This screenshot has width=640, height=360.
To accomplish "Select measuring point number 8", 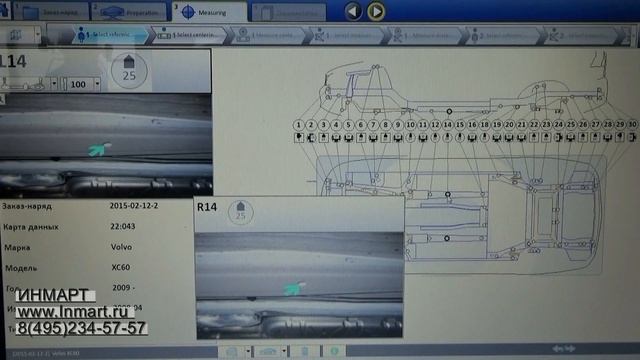I will pos(385,125).
